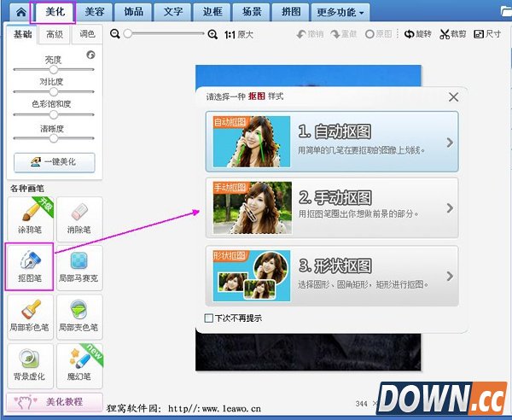Select the 基础 sub-tab

(x=22, y=34)
